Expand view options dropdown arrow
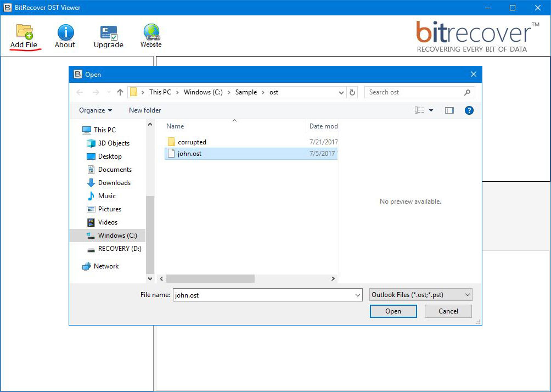The height and width of the screenshot is (392, 551). [431, 110]
